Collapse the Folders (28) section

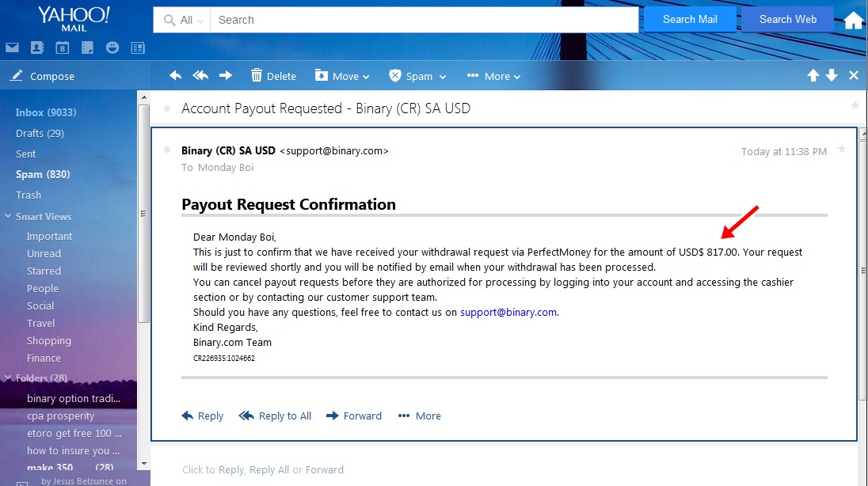point(8,378)
